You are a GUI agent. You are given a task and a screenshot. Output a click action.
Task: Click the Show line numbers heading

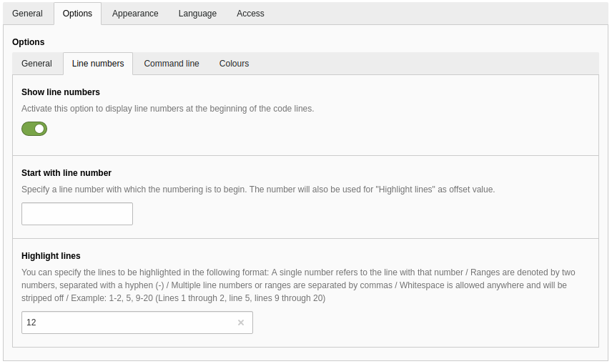click(61, 92)
